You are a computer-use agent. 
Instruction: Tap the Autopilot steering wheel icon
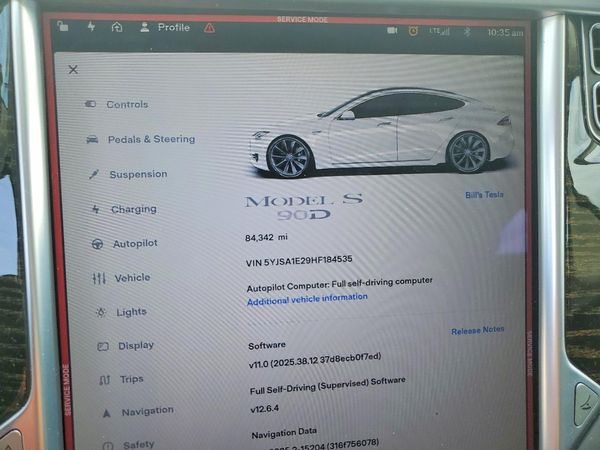98,244
